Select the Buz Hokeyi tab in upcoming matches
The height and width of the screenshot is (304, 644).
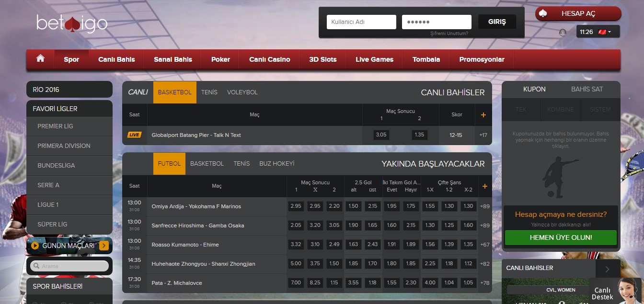276,163
